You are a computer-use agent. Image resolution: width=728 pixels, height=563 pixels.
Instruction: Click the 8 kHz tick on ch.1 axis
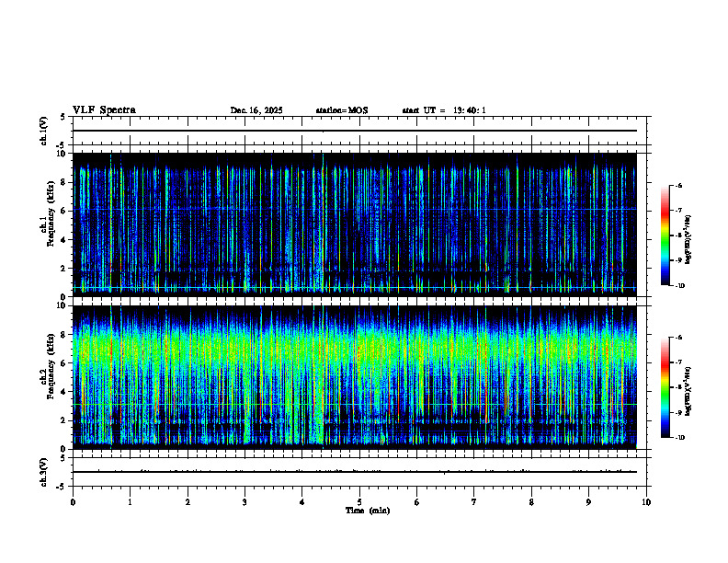pos(64,182)
